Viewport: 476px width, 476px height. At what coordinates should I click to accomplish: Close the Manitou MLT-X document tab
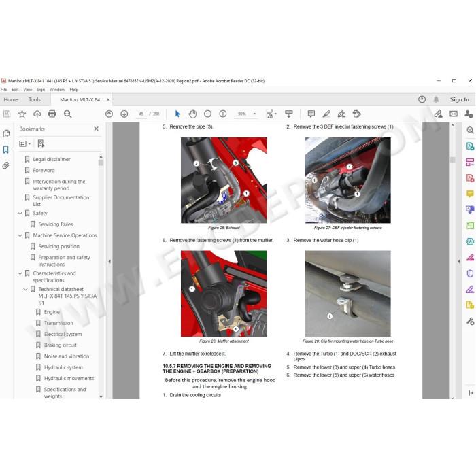pyautogui.click(x=108, y=99)
